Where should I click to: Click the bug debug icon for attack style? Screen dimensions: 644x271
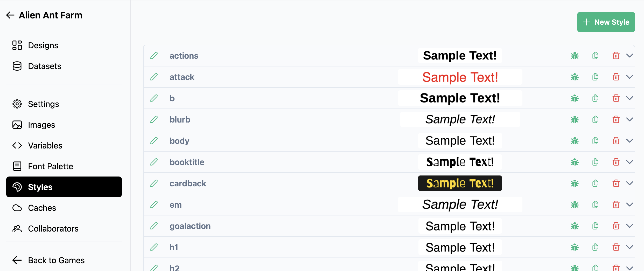coord(575,77)
